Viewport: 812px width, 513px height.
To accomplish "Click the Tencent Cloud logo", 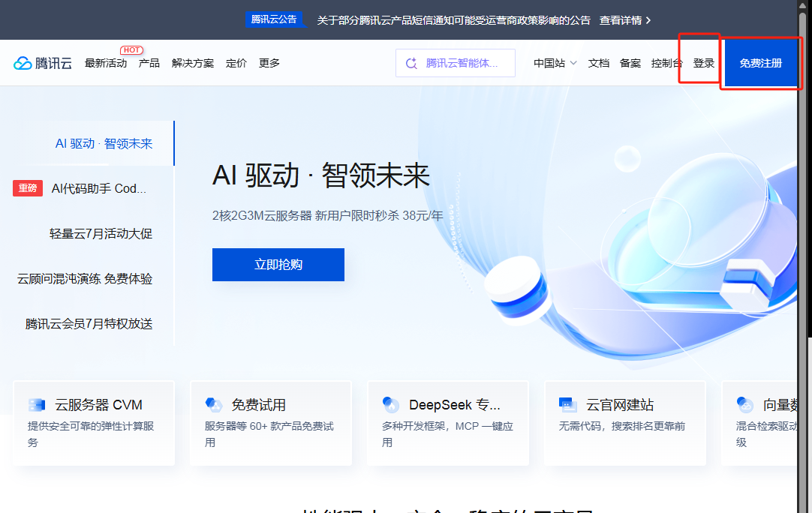I will tap(43, 63).
